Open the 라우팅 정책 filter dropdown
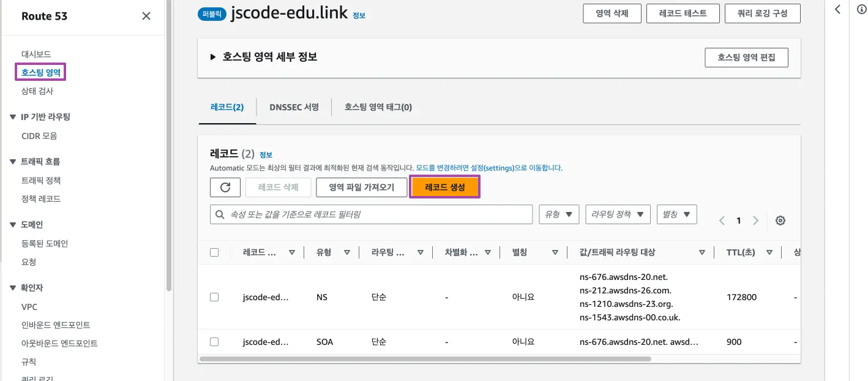The image size is (868, 381). [x=618, y=214]
